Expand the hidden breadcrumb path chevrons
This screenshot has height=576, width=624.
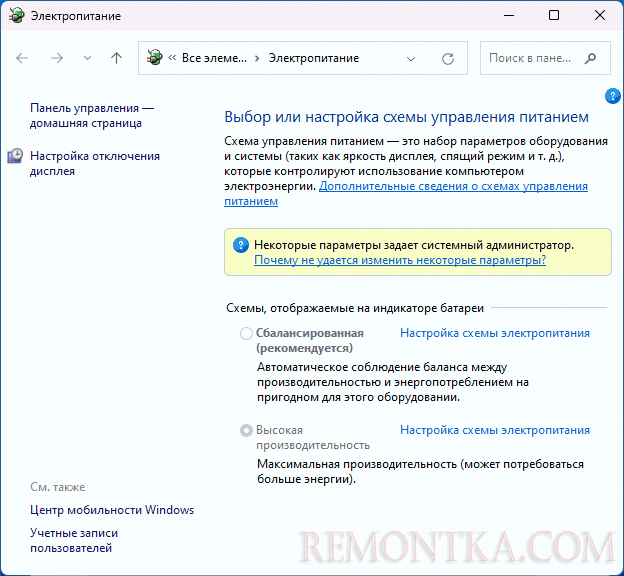tap(173, 59)
